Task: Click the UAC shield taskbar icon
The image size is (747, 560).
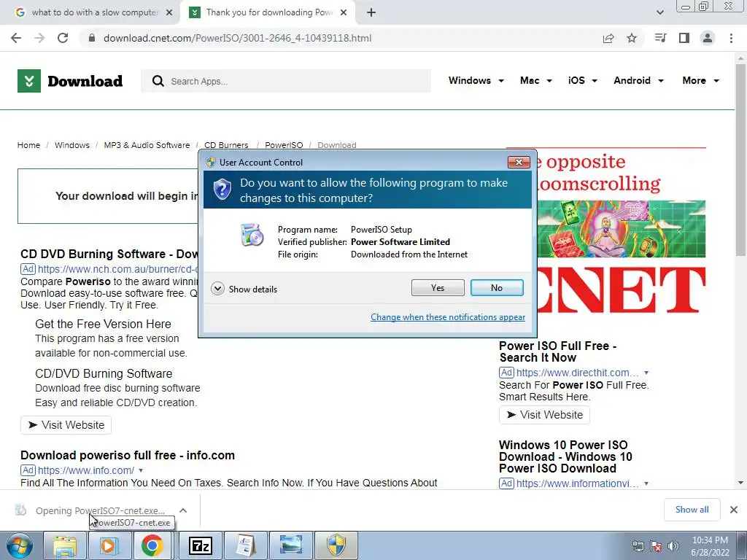Action: click(x=336, y=545)
